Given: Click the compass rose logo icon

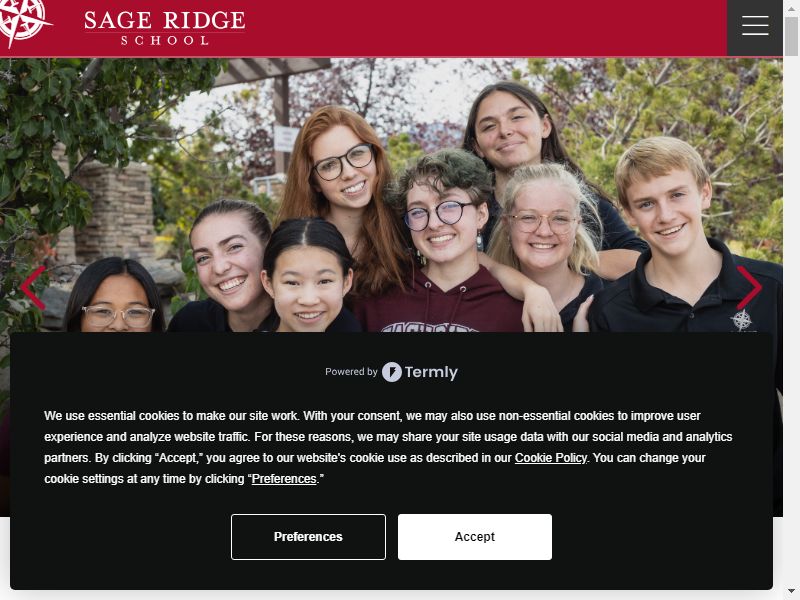Looking at the screenshot, I should (x=23, y=21).
